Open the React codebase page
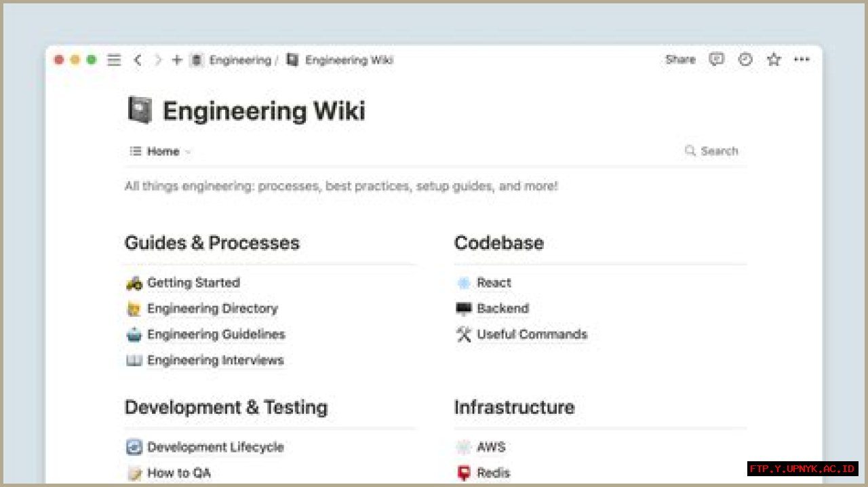Screen dimensions: 868x487 [494, 283]
